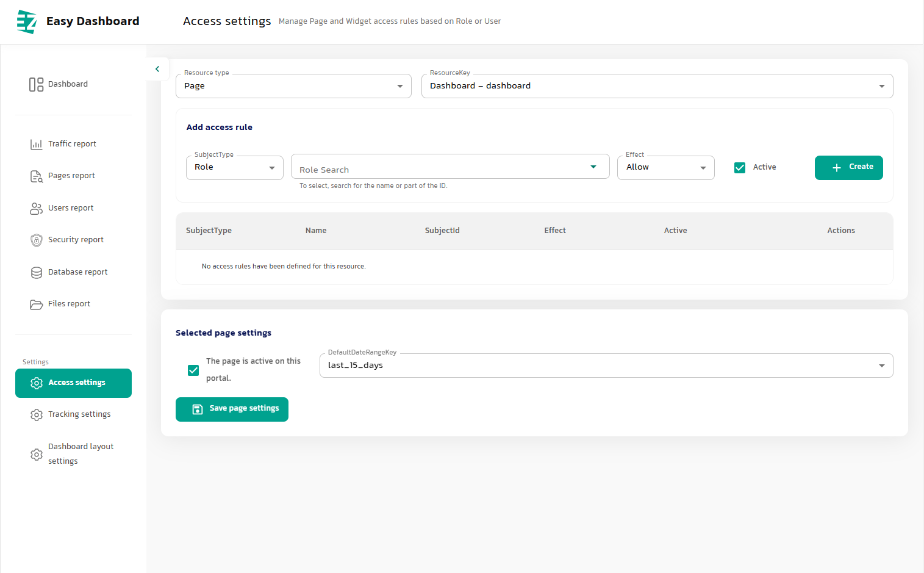This screenshot has width=924, height=573.
Task: Go to Pages report
Action: click(73, 176)
